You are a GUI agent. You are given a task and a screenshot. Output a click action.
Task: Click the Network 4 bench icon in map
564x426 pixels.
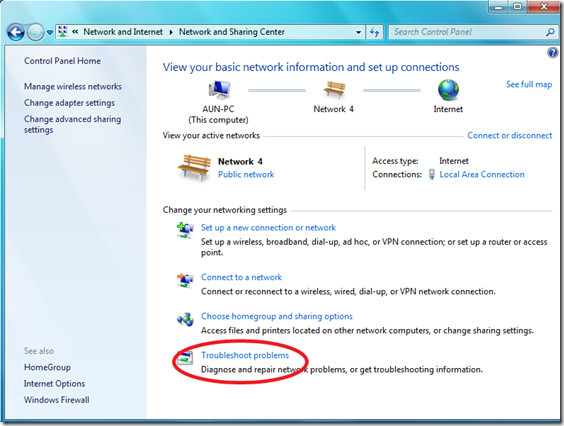pyautogui.click(x=334, y=89)
